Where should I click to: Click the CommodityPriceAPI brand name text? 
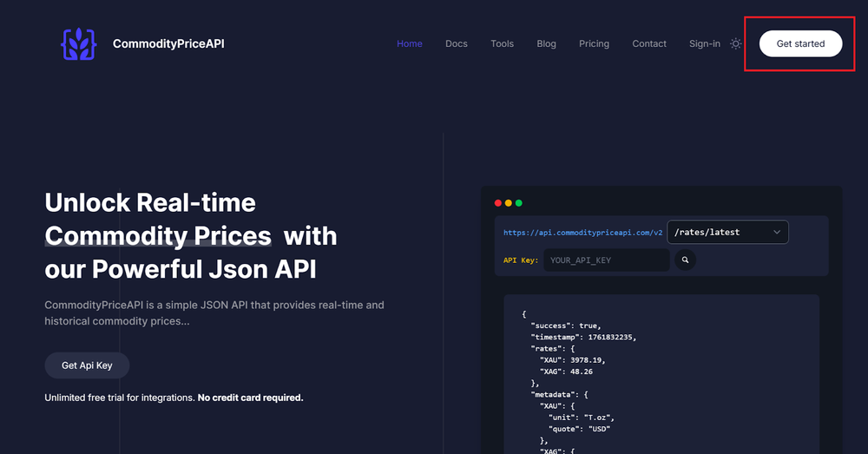(x=168, y=43)
